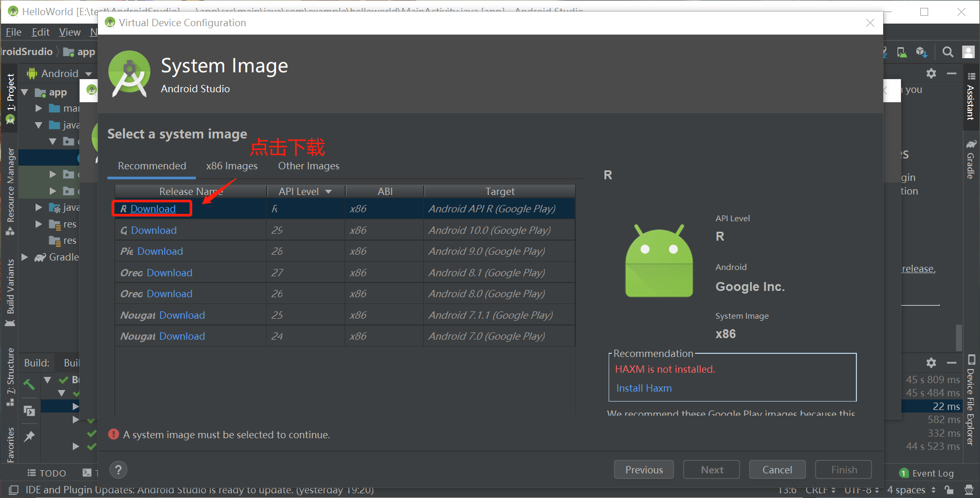Open the restore layout icon in Build panel
This screenshot has height=498, width=980.
point(29,410)
